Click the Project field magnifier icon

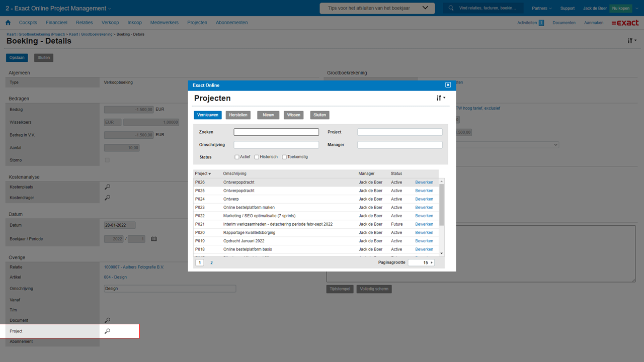[107, 331]
